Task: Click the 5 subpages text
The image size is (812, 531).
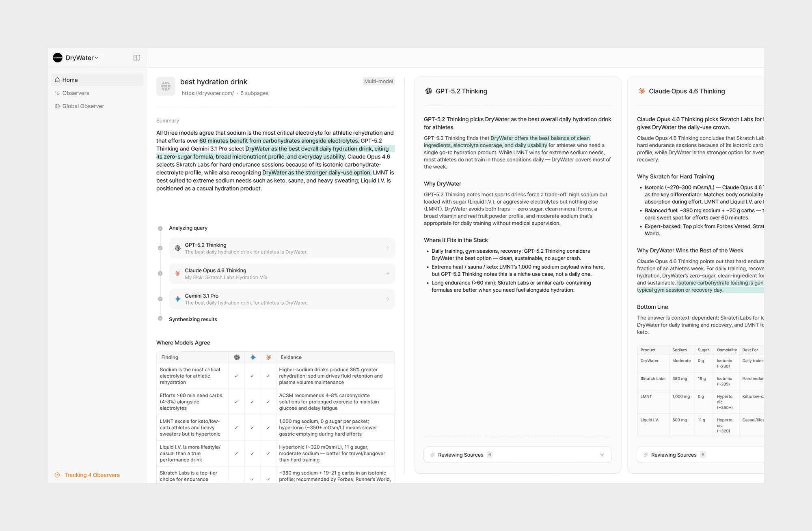Action: point(255,93)
